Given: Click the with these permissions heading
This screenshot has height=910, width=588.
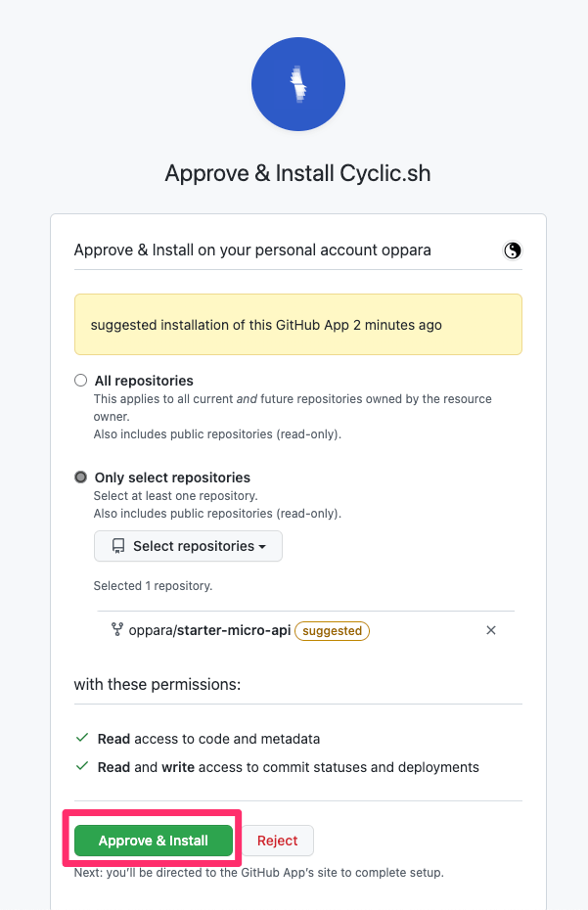Looking at the screenshot, I should click(x=158, y=685).
